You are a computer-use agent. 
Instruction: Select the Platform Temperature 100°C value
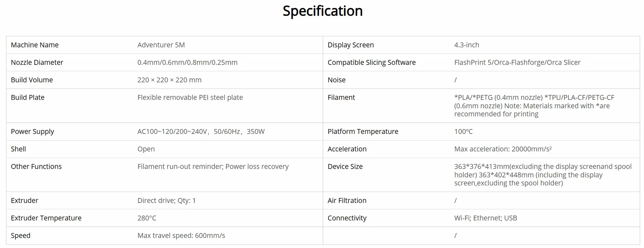(463, 132)
